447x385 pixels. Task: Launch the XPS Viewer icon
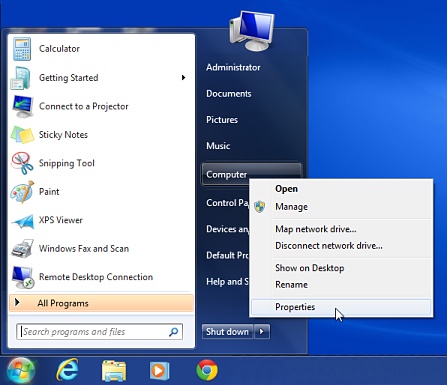click(x=23, y=221)
